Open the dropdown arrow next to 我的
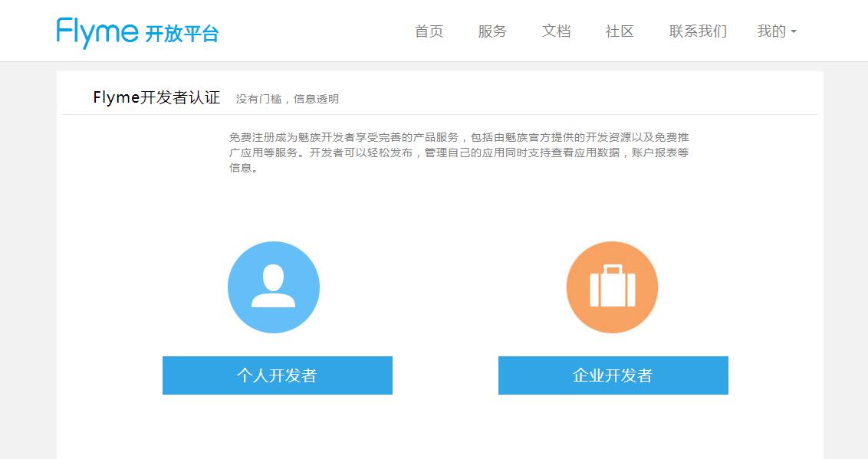 (x=794, y=31)
